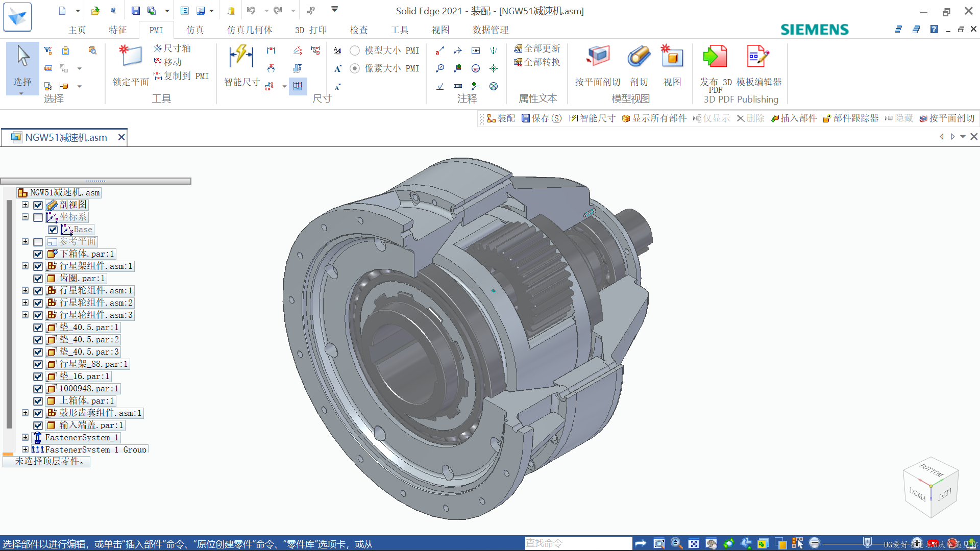
Task: Expand the 鼓形齿套组件.asm:1 node
Action: click(25, 413)
